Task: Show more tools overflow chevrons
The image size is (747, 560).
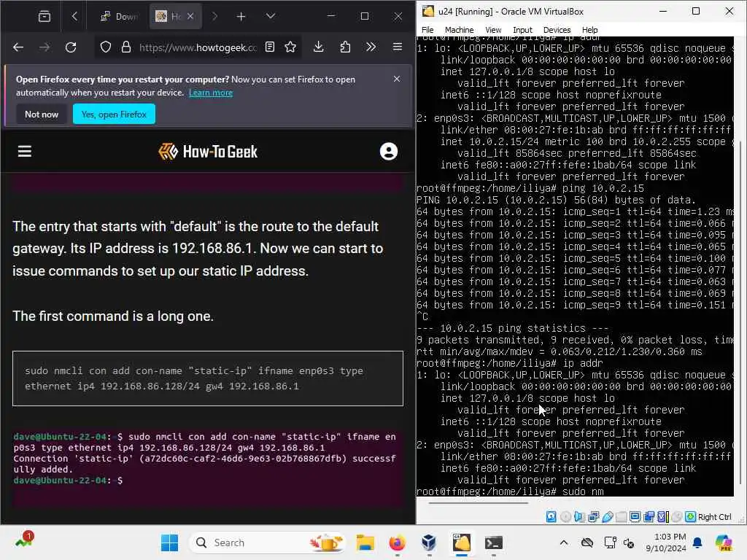Action: point(371,47)
